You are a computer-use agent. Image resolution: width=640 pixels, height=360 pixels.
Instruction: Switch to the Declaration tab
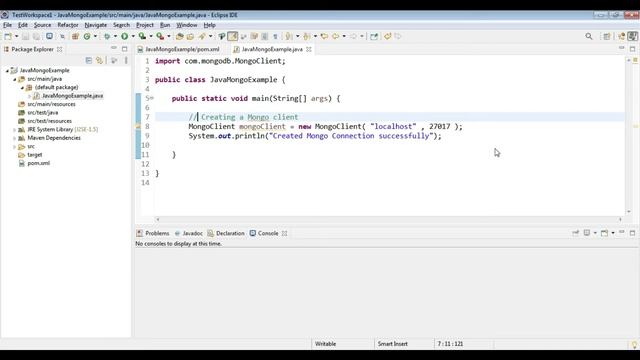230,233
